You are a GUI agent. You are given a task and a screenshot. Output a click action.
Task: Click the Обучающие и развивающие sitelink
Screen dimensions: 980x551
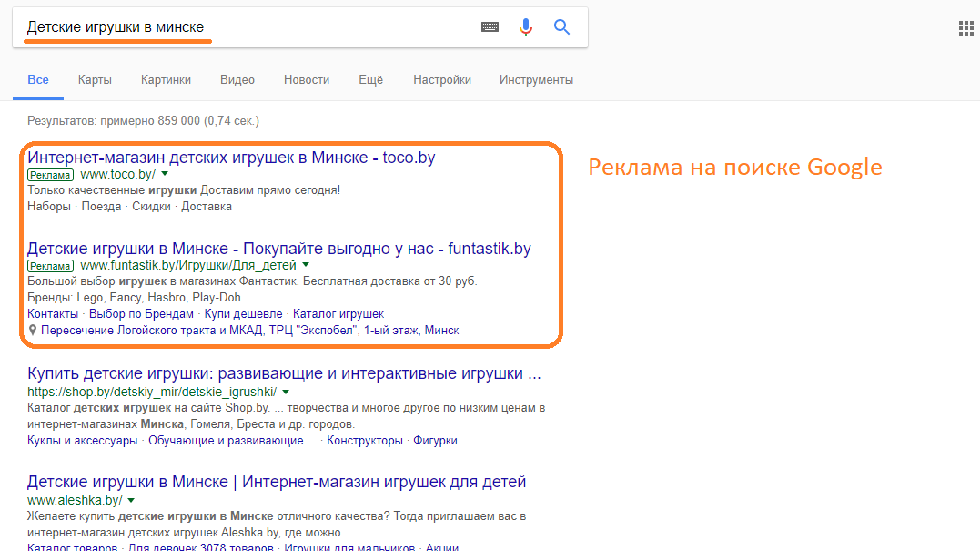click(x=232, y=440)
